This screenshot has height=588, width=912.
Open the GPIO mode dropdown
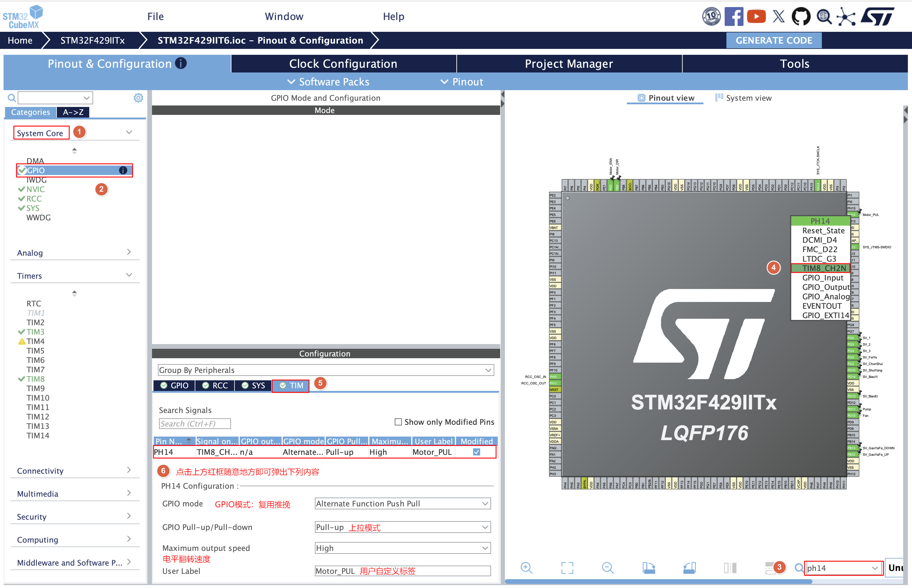(402, 504)
